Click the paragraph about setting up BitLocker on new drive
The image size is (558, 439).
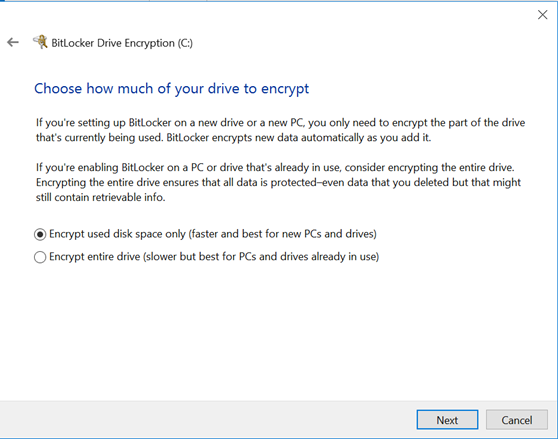[280, 130]
